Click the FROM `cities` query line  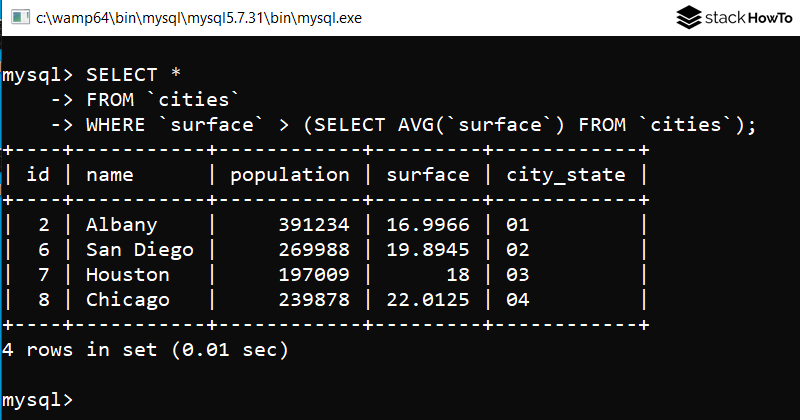(163, 100)
